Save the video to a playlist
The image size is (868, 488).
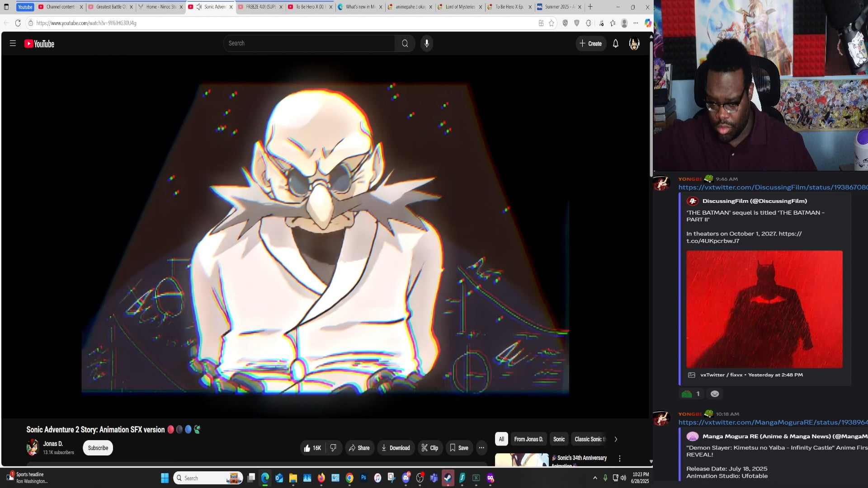[459, 448]
